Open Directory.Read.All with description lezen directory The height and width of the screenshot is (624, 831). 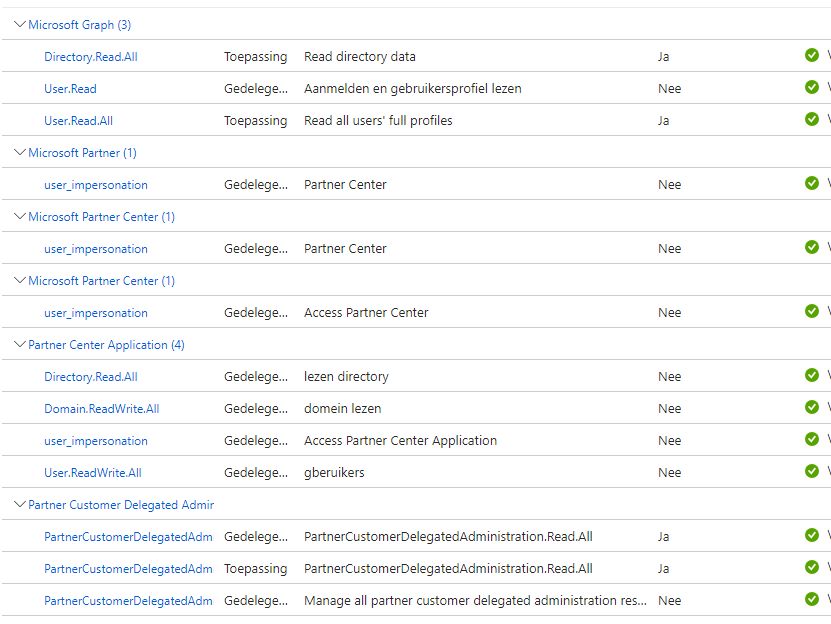(x=91, y=377)
